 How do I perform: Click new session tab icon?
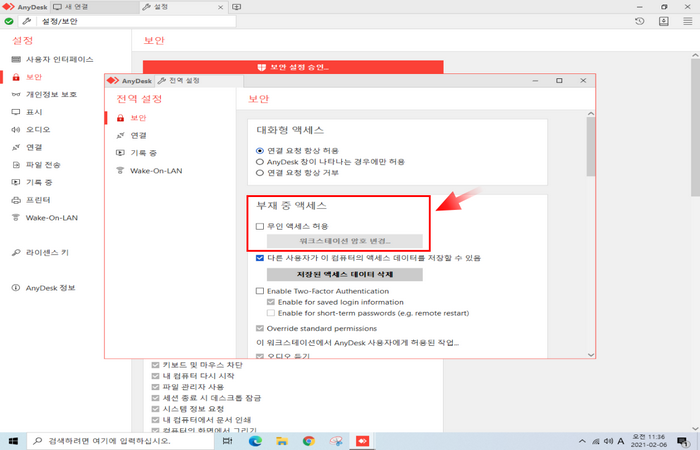(237, 7)
